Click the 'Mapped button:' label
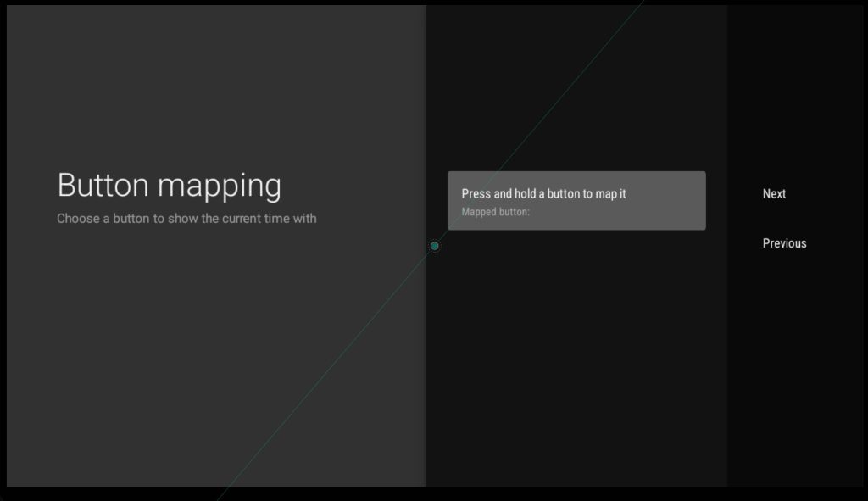868x501 pixels. [495, 212]
